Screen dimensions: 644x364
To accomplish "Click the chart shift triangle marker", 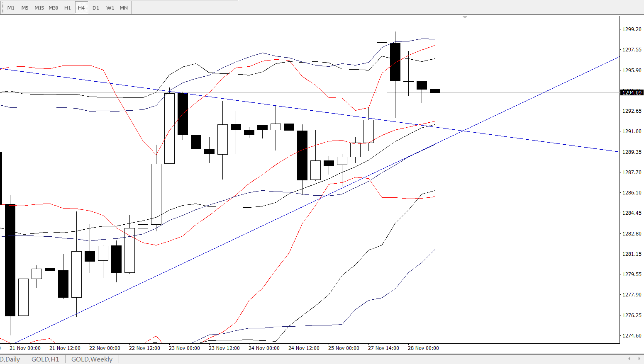I will (465, 17).
